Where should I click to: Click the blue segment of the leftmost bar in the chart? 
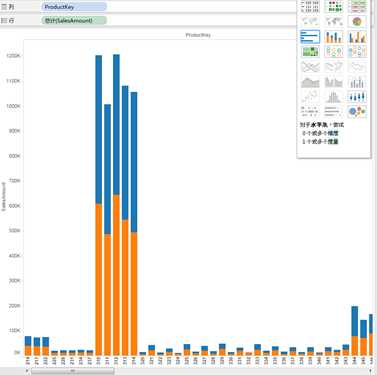(x=28, y=341)
